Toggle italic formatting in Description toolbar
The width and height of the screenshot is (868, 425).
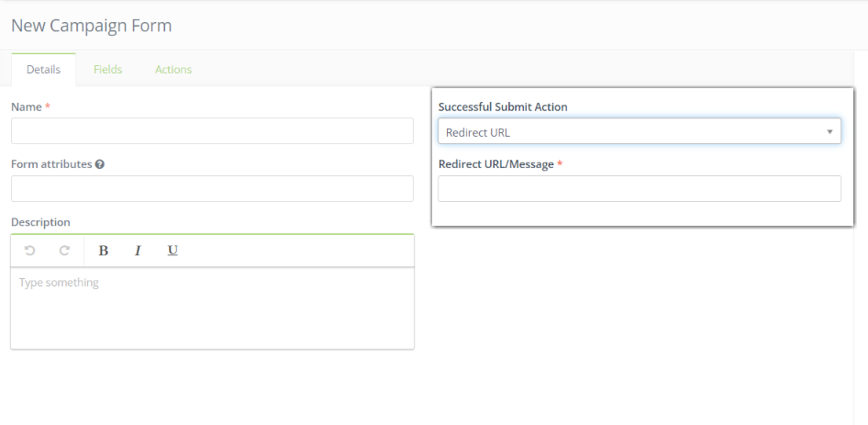point(138,251)
